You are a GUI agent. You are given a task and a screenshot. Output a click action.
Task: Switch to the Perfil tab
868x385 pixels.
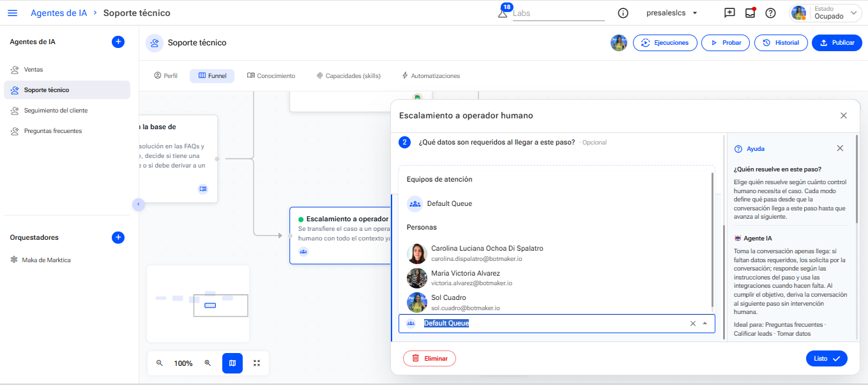coord(166,75)
